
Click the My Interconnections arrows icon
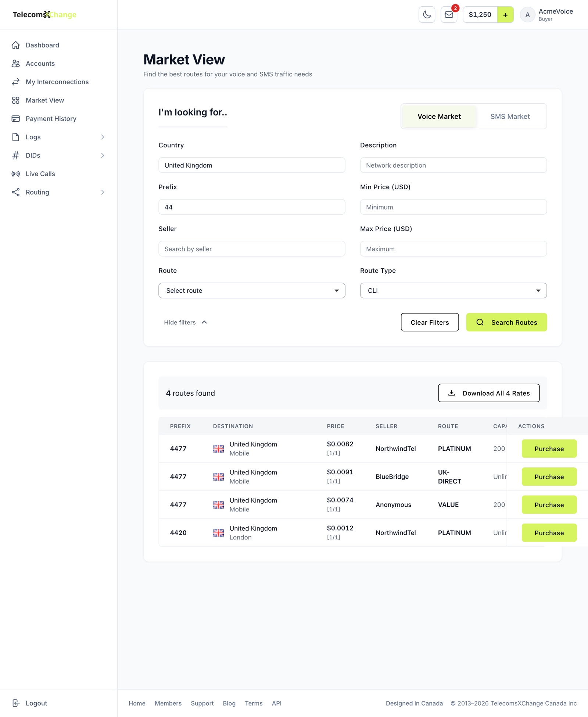click(x=15, y=82)
